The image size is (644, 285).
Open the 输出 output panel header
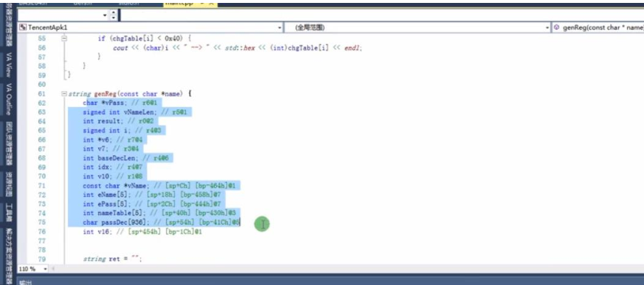coord(25,282)
